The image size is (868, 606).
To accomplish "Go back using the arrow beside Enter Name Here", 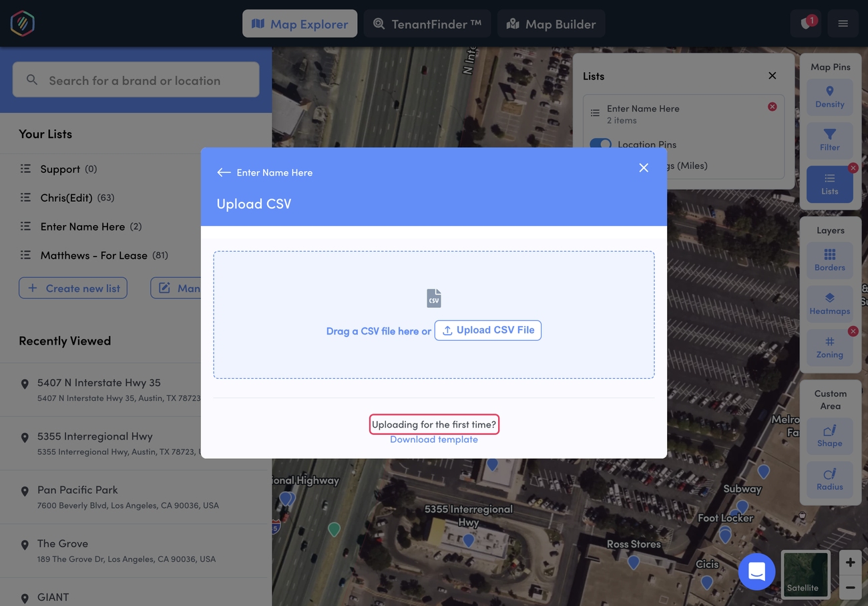I will 224,172.
